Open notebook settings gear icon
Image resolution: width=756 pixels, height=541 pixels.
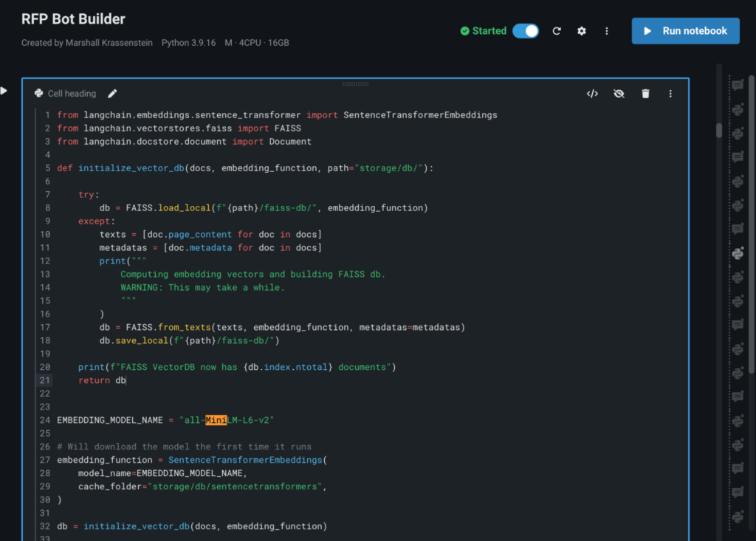coord(582,31)
